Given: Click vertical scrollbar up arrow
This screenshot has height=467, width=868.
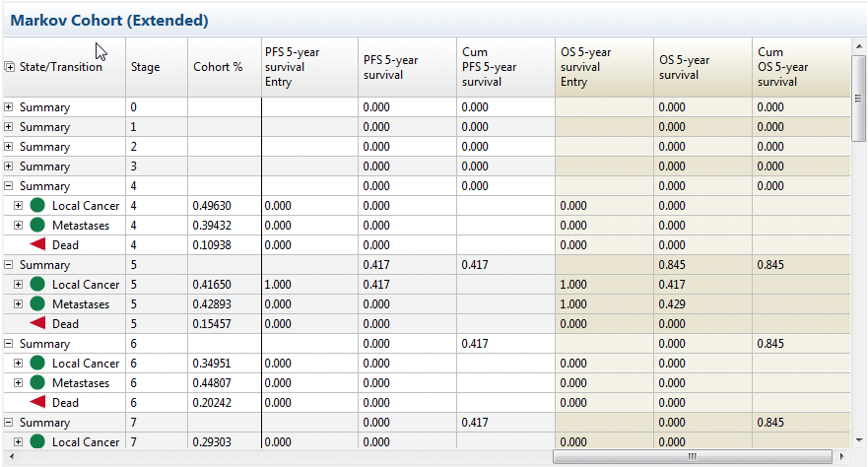Looking at the screenshot, I should [x=858, y=46].
